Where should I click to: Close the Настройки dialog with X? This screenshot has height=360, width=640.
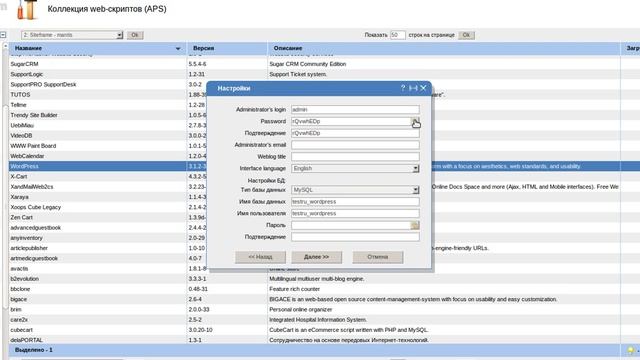pyautogui.click(x=423, y=88)
